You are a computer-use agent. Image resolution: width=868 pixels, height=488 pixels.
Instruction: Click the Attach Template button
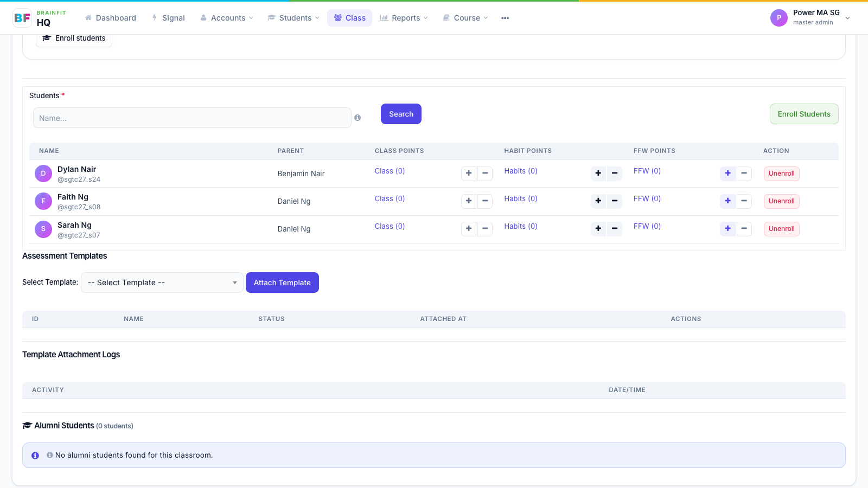pyautogui.click(x=282, y=282)
